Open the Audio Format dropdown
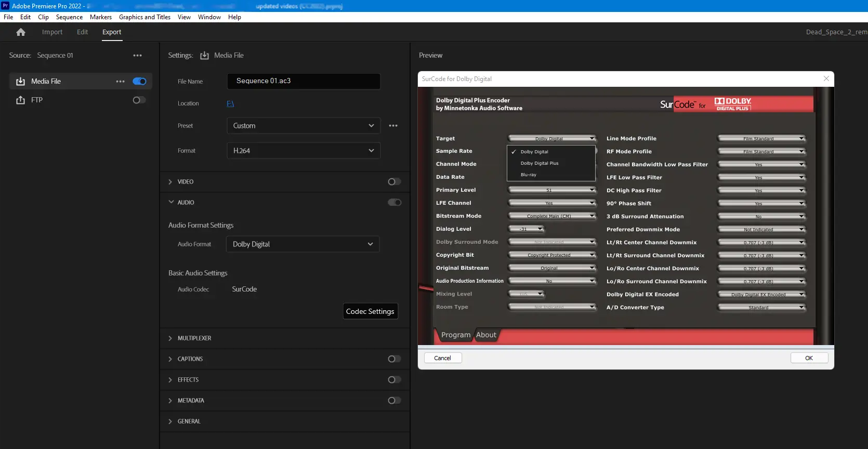 [303, 244]
